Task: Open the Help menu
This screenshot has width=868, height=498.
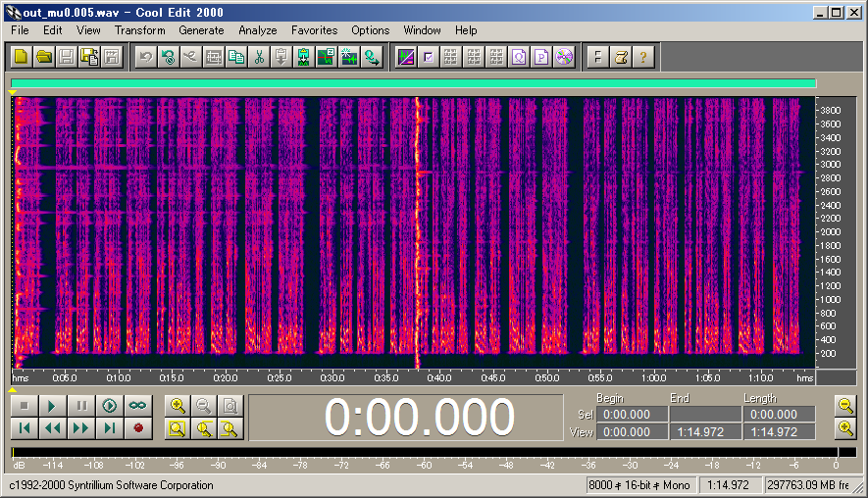Action: 466,30
